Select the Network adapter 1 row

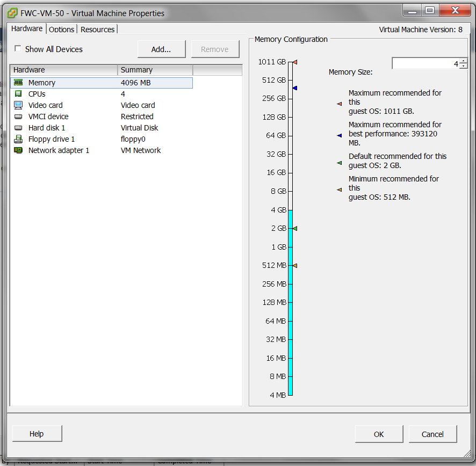pyautogui.click(x=102, y=150)
